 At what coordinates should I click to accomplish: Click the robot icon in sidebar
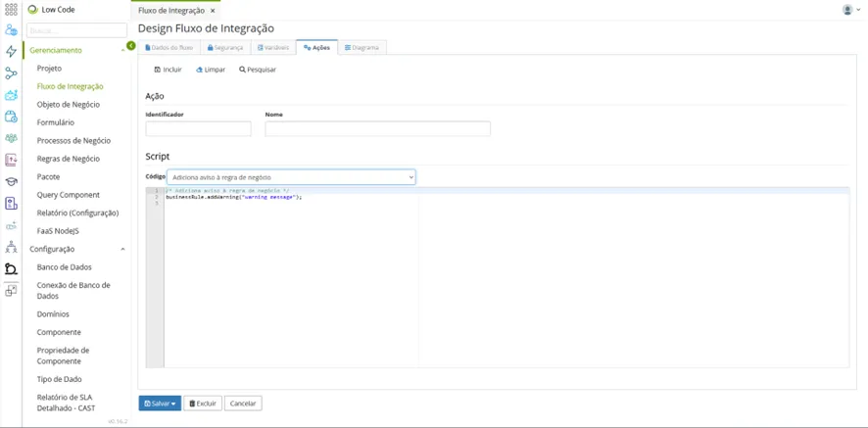coord(11,95)
